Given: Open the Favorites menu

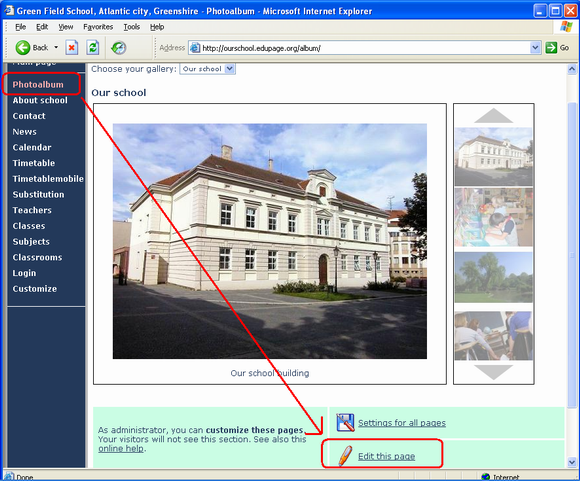Looking at the screenshot, I should tap(98, 27).
